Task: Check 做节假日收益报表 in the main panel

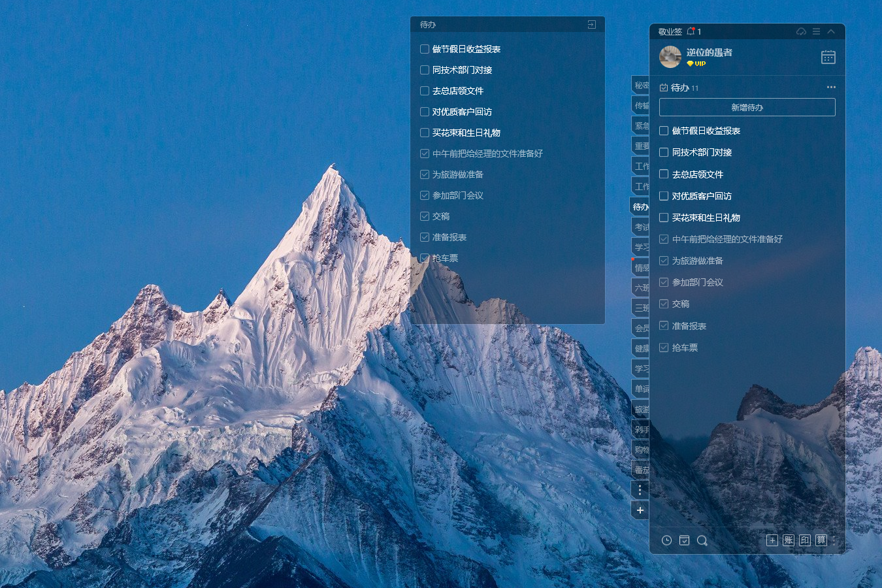Action: [x=664, y=131]
